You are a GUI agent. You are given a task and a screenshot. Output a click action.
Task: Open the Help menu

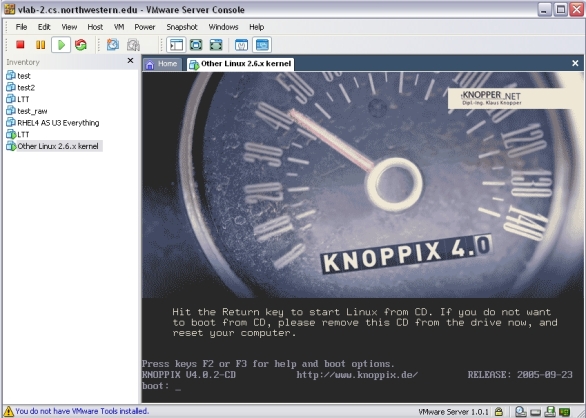coord(256,27)
